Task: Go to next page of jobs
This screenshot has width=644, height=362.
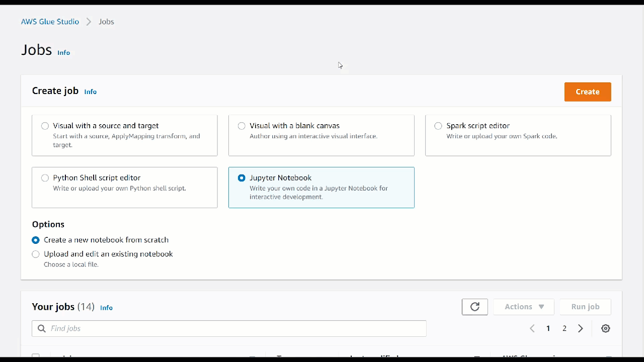Action: pos(581,328)
